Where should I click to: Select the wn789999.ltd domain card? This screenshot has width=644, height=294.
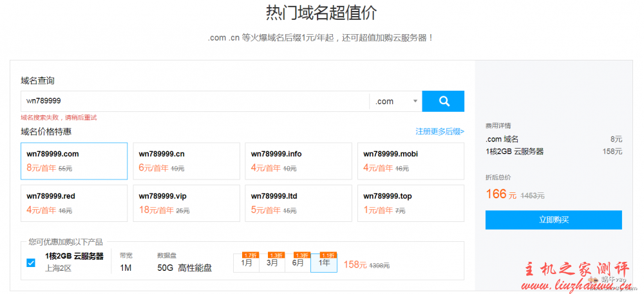[x=298, y=203]
